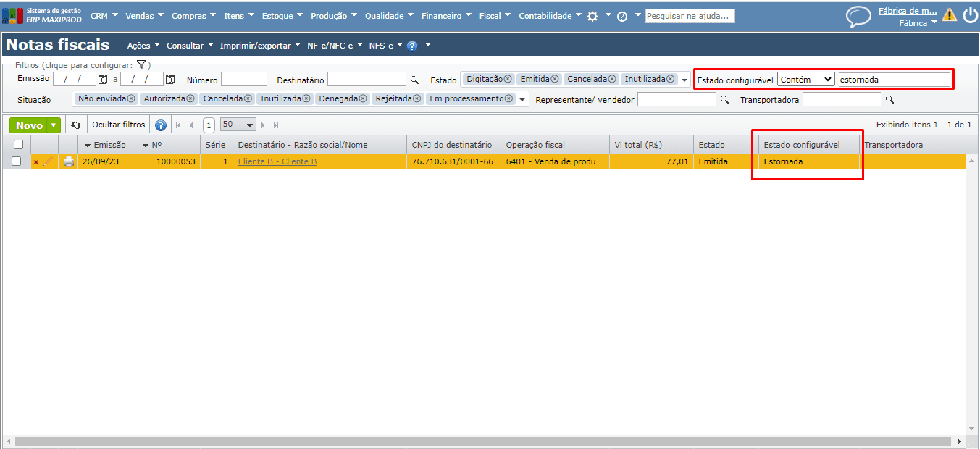Open the Contém condition dropdown
Viewport: 980px width, 449px height.
[806, 80]
